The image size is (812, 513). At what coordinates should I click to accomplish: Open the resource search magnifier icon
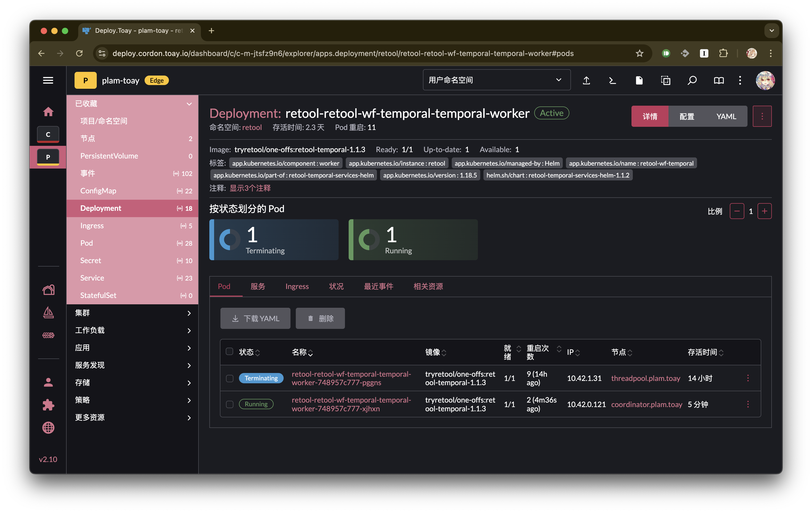[x=692, y=80]
